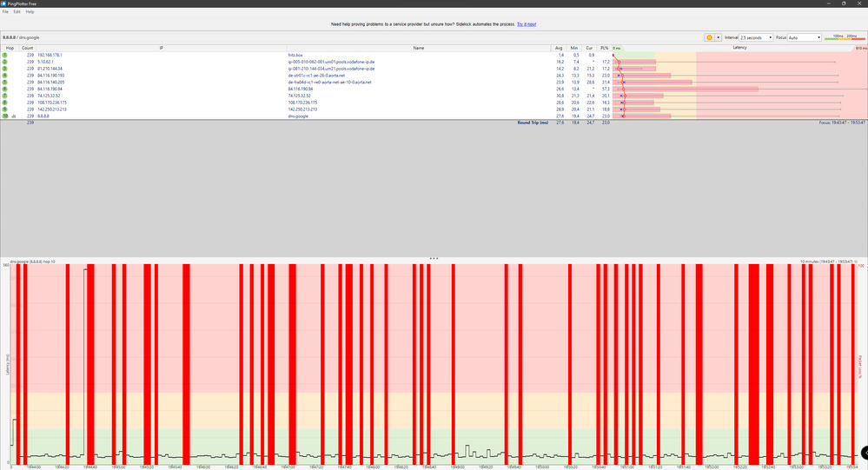Screen dimensions: 868x470
Task: Click the 0 ms latency scale label
Action: point(617,49)
